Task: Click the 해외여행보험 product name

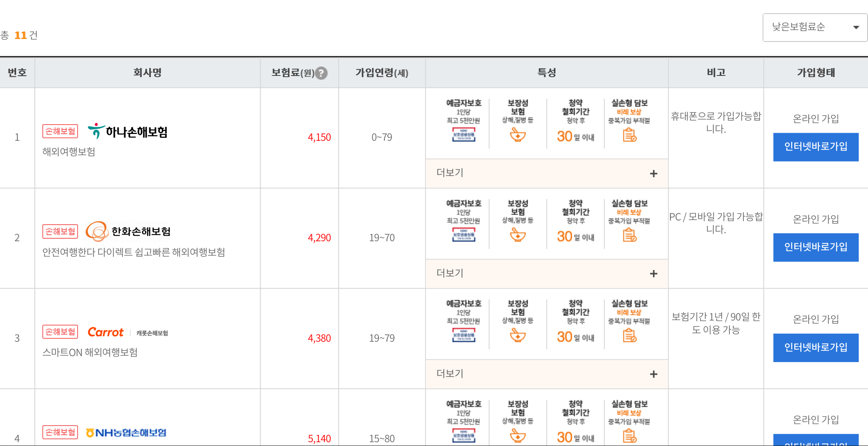Action: (69, 152)
